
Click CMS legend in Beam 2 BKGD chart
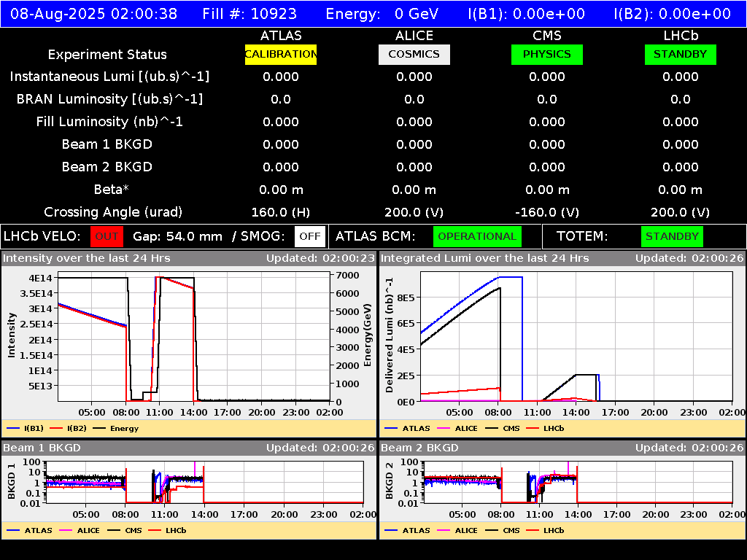(x=503, y=531)
